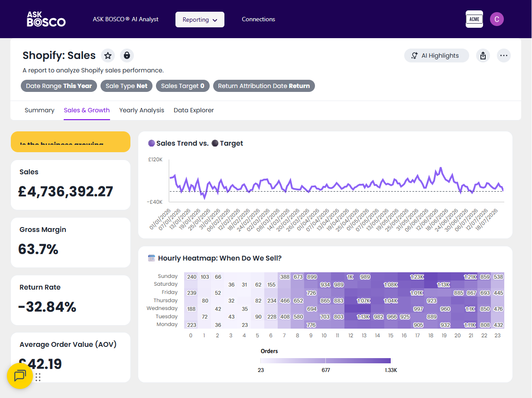Screen dimensions: 532x398
Task: Open the ACME account logo
Action: 474,19
